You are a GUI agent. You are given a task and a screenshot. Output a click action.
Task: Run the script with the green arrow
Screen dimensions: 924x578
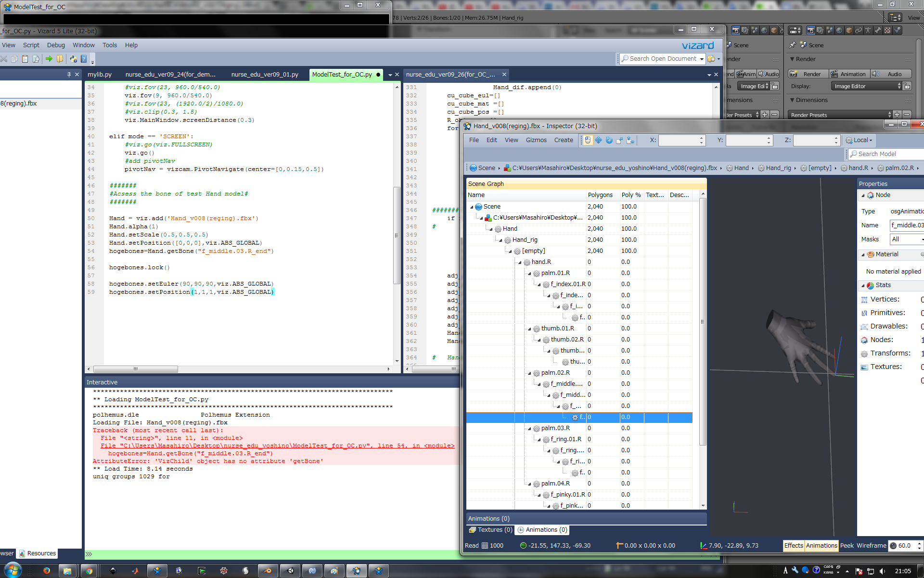click(49, 59)
